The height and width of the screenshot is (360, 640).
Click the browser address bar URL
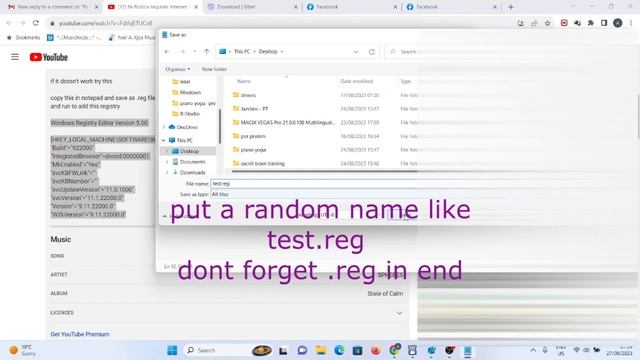[x=105, y=24]
